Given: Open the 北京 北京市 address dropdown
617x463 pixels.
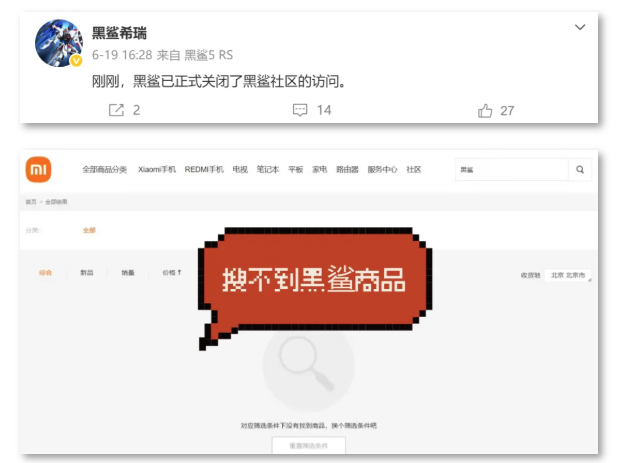Looking at the screenshot, I should click(x=568, y=275).
